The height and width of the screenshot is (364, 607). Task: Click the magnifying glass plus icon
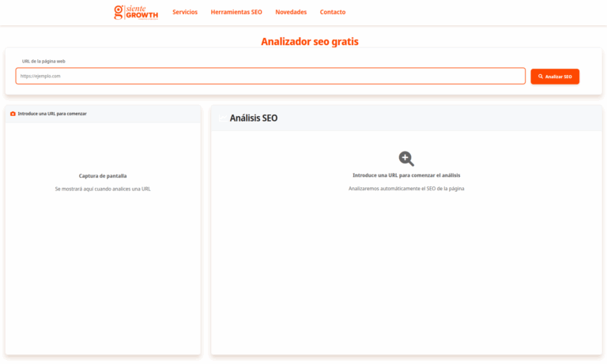[406, 159]
